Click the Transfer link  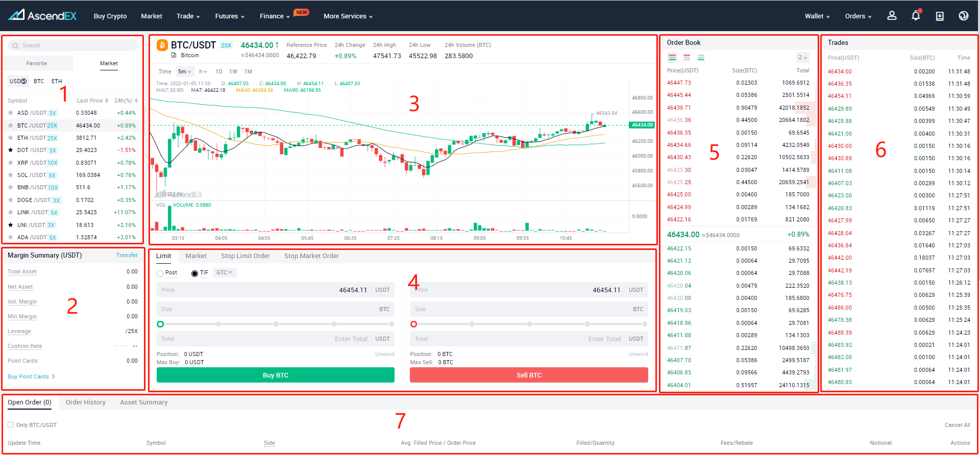pos(127,255)
